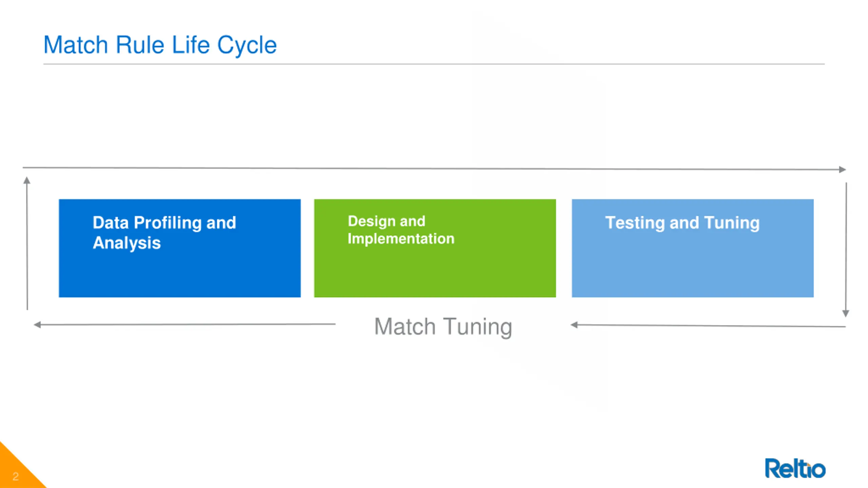Image resolution: width=868 pixels, height=488 pixels.
Task: Click the gray Match Tuning label
Action: (443, 327)
